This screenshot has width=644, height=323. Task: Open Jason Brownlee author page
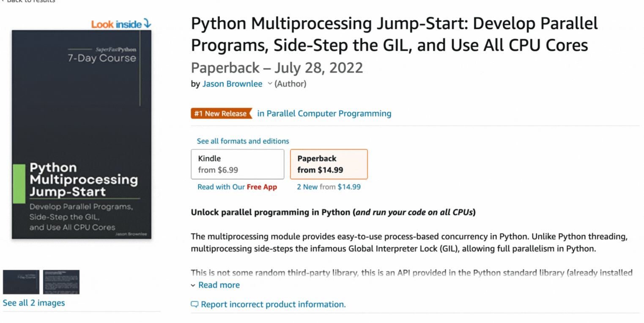point(232,84)
